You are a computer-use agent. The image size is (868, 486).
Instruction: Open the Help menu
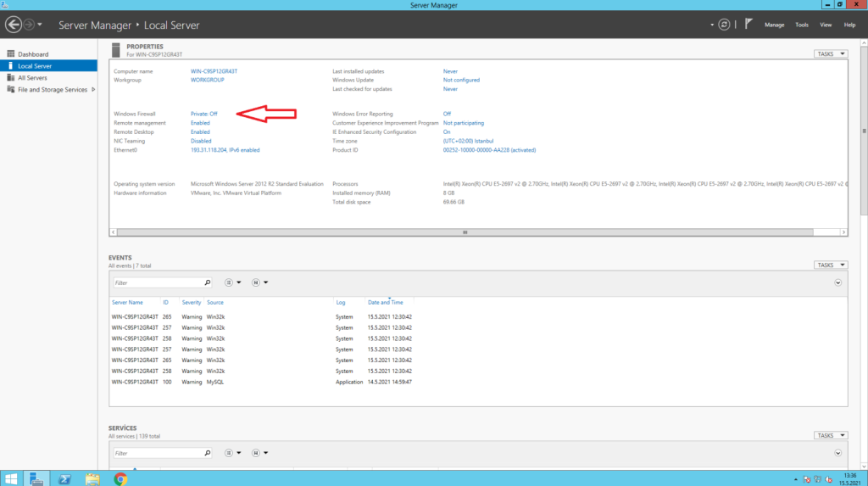point(849,25)
